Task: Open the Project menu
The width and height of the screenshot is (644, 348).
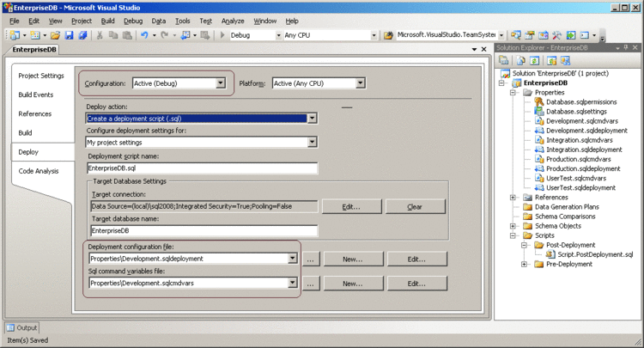Action: [x=82, y=21]
